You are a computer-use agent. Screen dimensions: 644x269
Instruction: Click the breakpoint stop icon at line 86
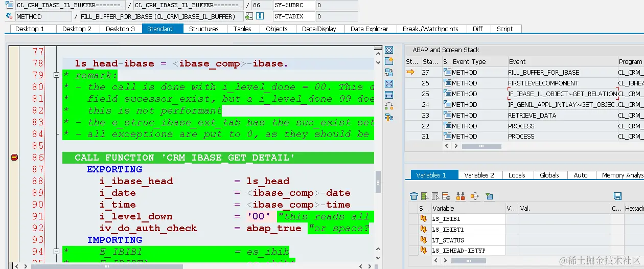pos(14,158)
